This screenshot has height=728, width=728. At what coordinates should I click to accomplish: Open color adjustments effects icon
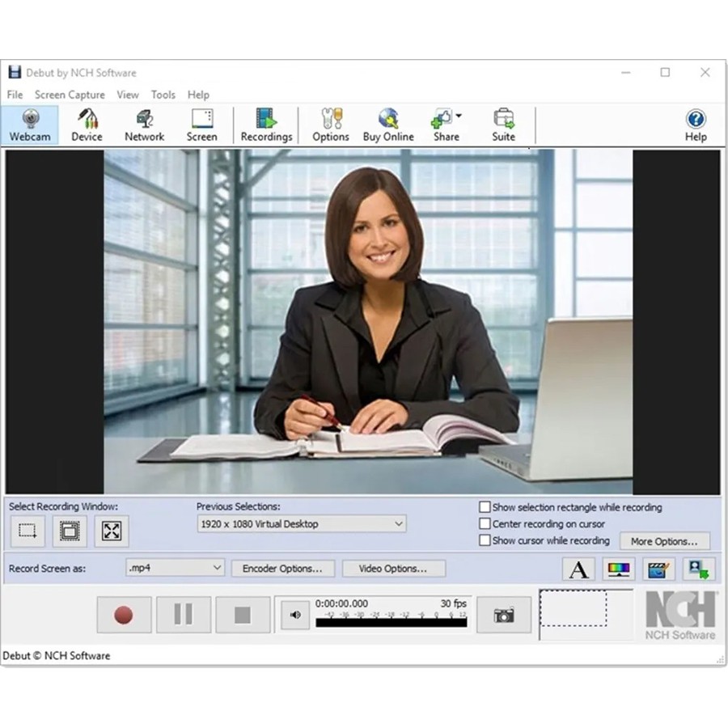click(619, 569)
